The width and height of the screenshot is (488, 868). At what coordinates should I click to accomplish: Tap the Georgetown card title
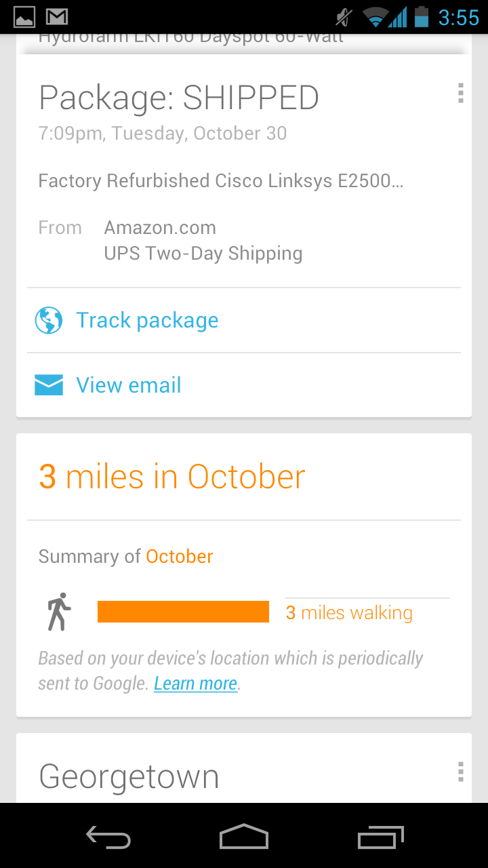tap(129, 777)
